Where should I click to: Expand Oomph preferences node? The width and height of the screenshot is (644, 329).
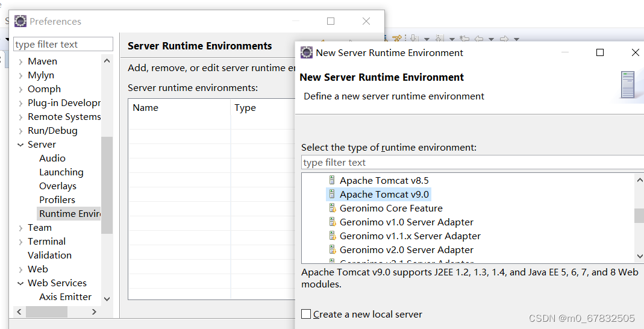[20, 90]
